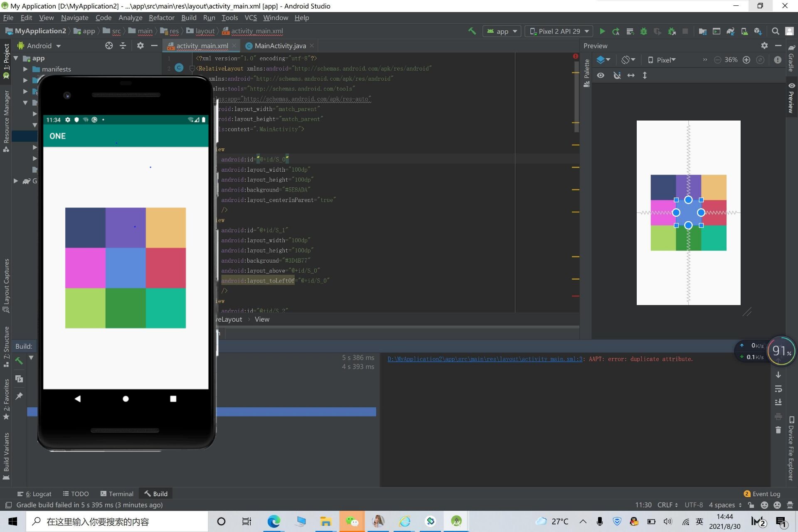The height and width of the screenshot is (532, 798).
Task: Switch to MainActivity.java tab
Action: click(280, 46)
